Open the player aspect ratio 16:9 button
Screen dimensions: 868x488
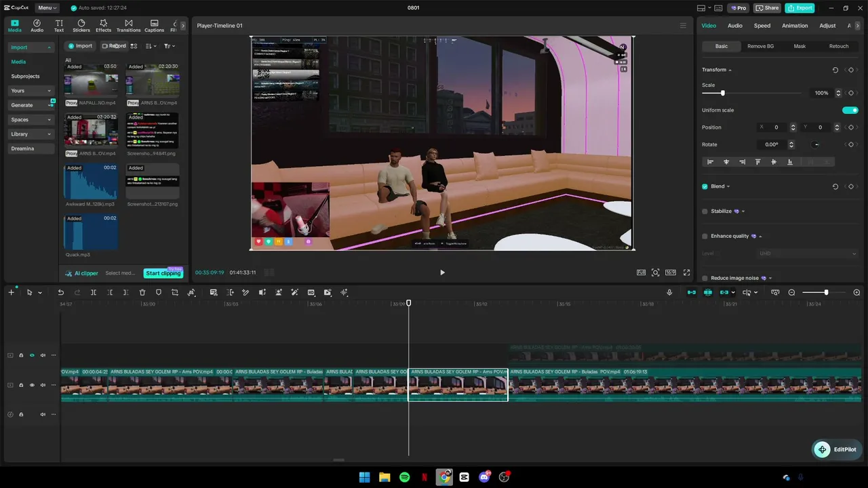[671, 272]
